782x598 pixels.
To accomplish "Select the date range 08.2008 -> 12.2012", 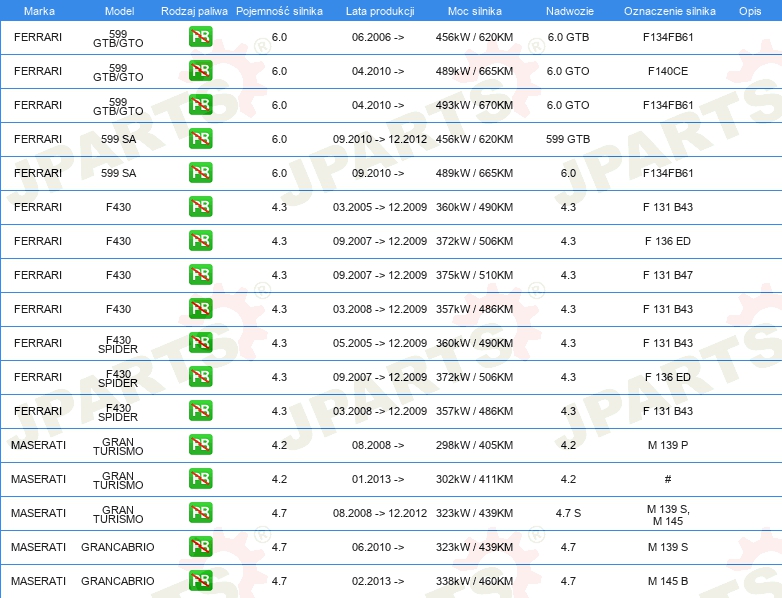I will (380, 513).
